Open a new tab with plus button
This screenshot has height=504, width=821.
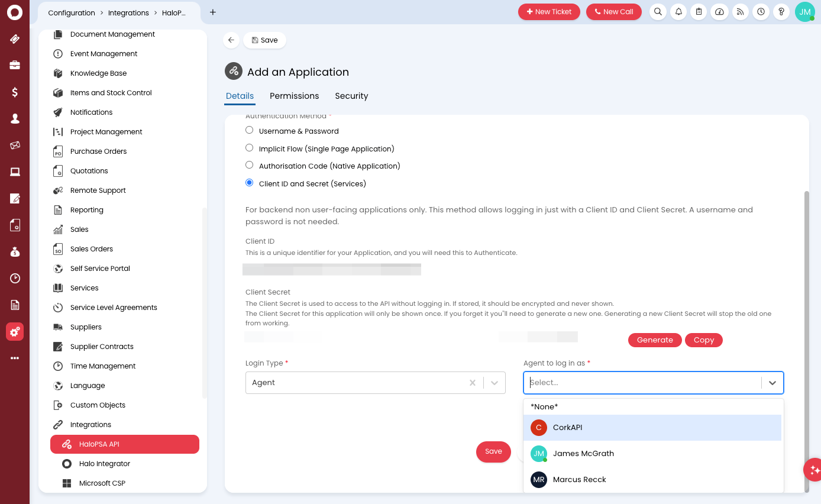click(213, 12)
